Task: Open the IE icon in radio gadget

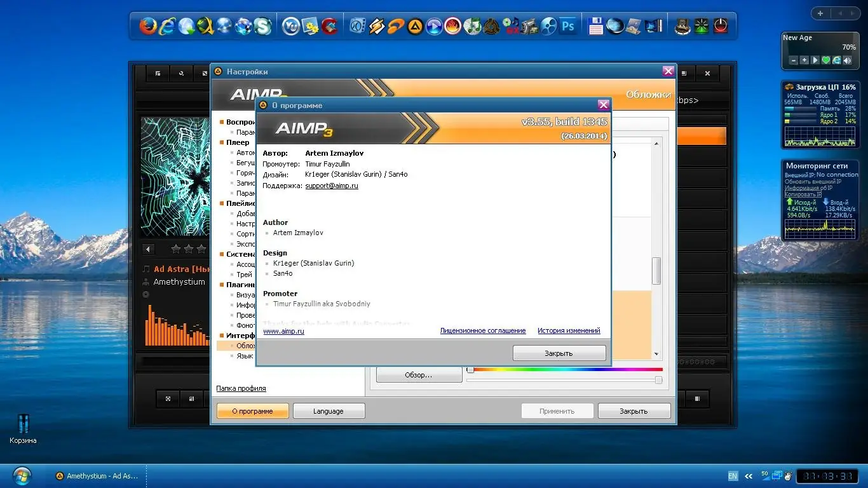Action: pyautogui.click(x=837, y=60)
